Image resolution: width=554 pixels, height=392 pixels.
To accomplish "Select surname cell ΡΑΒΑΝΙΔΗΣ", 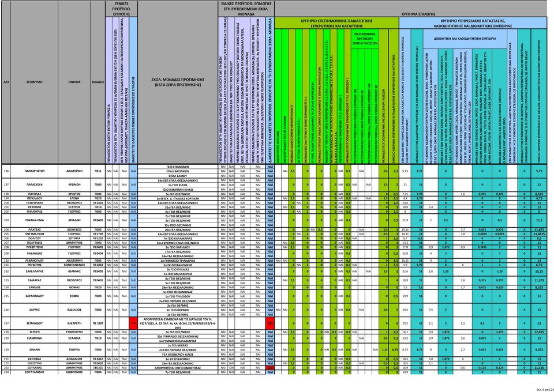I will (x=34, y=253).
